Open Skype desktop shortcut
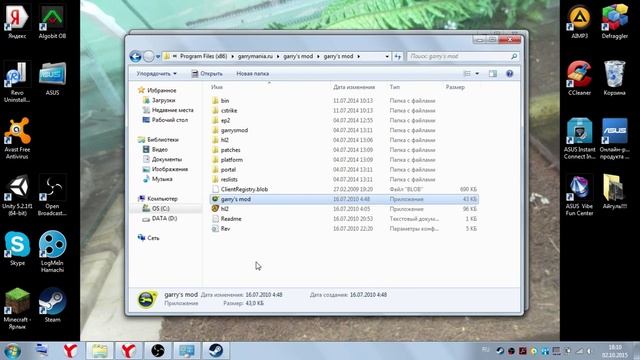This screenshot has height=360, width=640. pyautogui.click(x=17, y=248)
